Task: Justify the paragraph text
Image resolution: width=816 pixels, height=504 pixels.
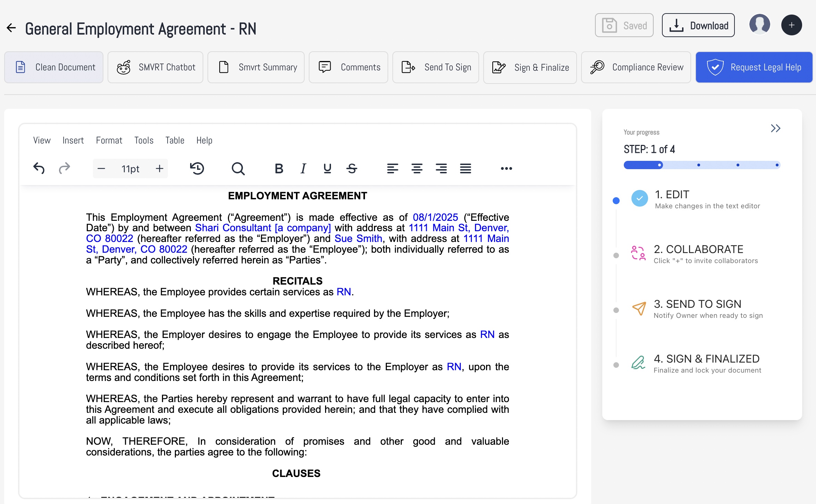Action: [x=465, y=168]
